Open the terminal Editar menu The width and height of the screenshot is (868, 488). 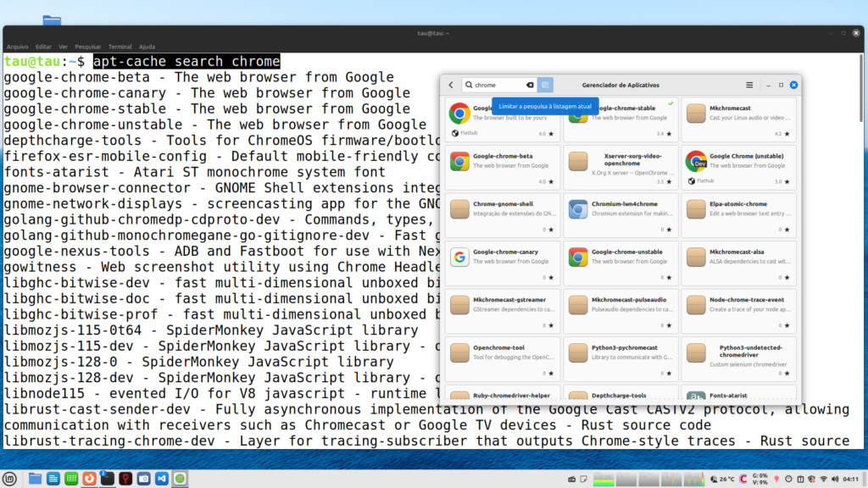(42, 47)
